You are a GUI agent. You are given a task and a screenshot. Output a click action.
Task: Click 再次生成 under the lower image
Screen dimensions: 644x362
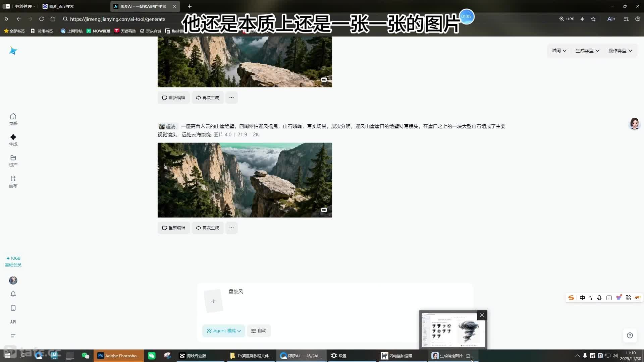(208, 228)
